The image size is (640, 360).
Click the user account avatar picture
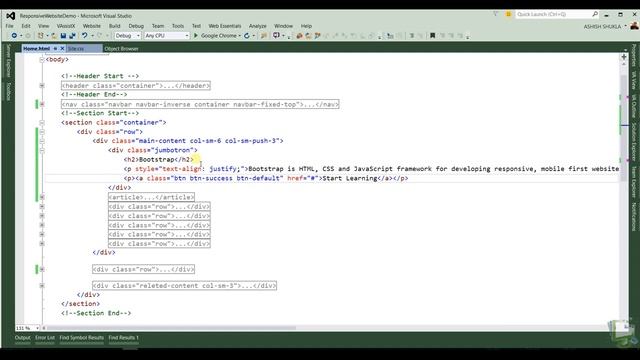pos(634,26)
